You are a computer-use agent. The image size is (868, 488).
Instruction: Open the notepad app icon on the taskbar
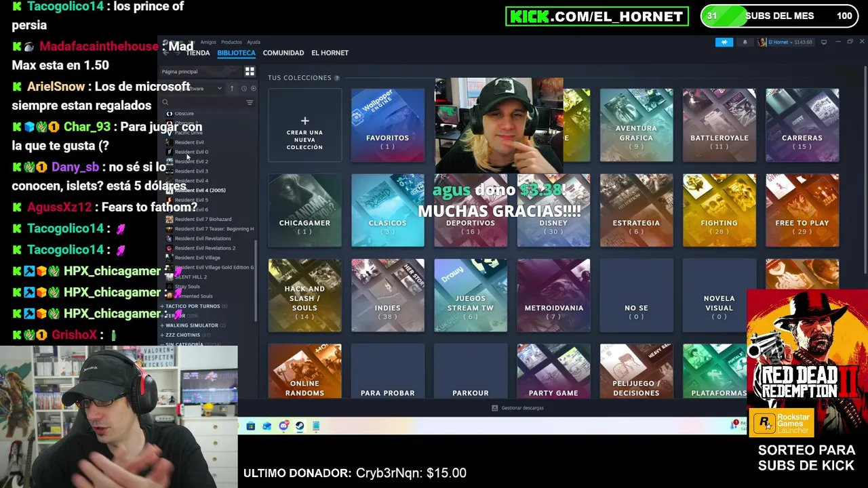pyautogui.click(x=316, y=426)
